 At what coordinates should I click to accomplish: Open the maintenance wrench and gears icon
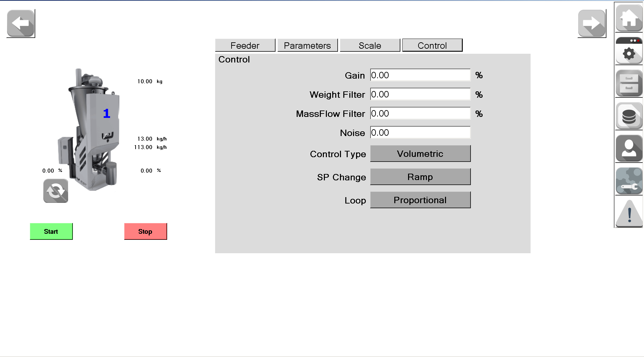(629, 181)
